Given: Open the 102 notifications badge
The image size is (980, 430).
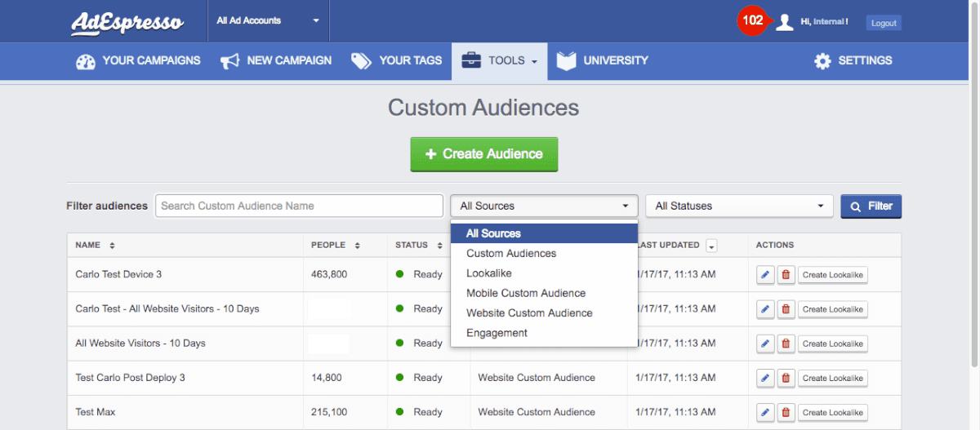Looking at the screenshot, I should (x=752, y=21).
